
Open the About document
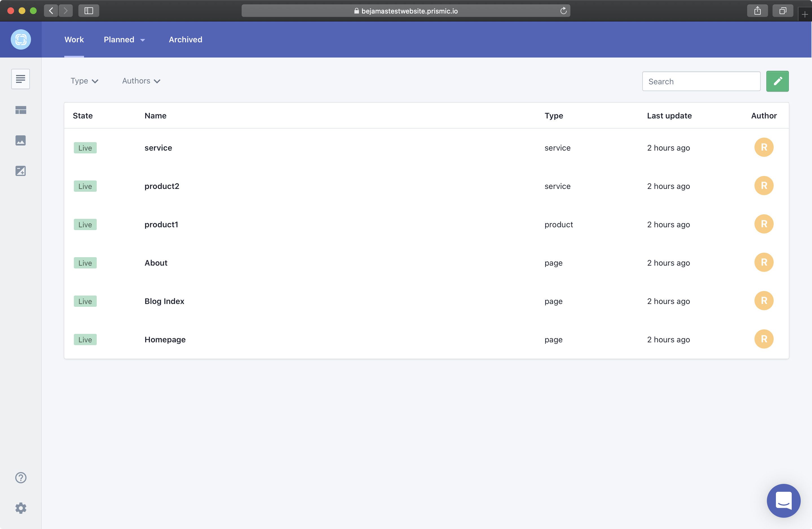[156, 263]
